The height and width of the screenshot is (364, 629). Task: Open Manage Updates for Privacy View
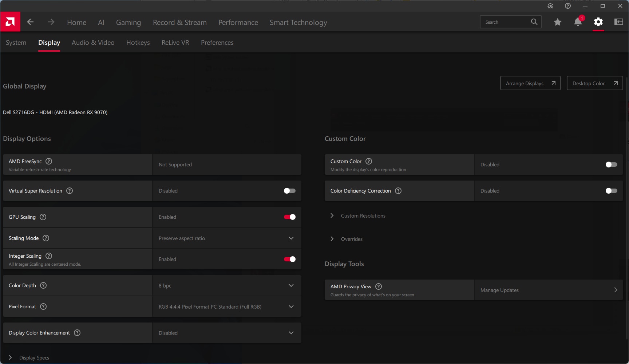[549, 290]
